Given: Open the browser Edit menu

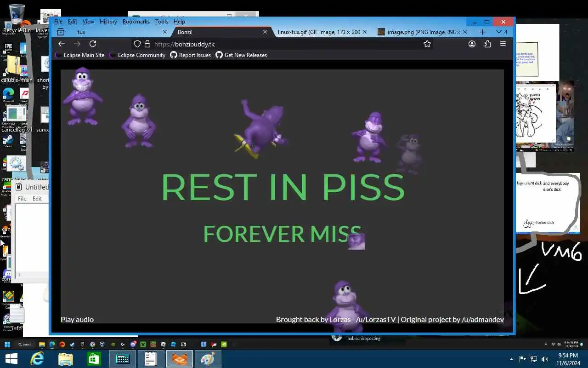Looking at the screenshot, I should [73, 22].
